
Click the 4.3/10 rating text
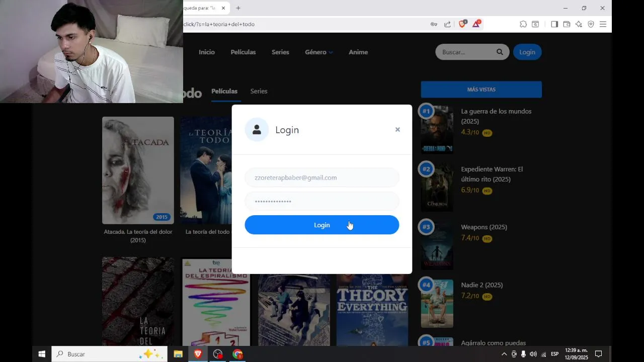coord(470,132)
